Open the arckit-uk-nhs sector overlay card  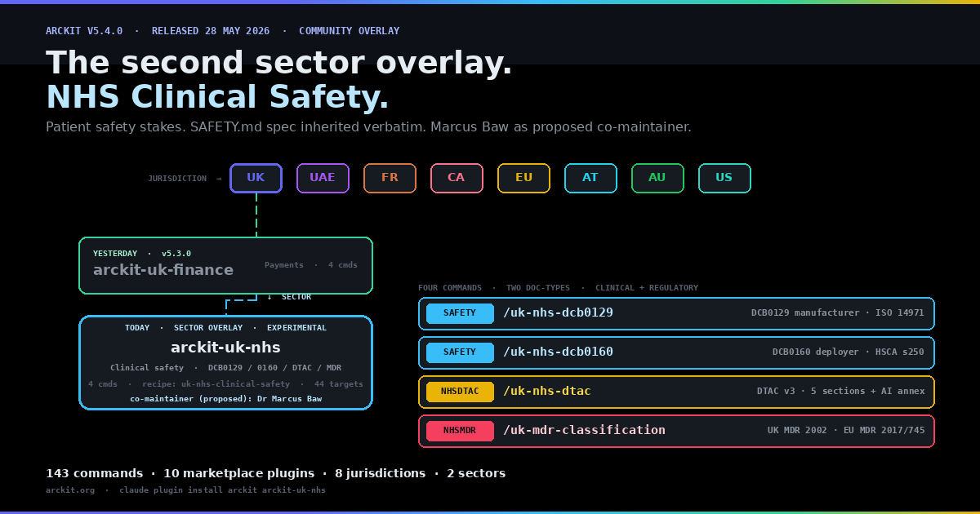225,362
